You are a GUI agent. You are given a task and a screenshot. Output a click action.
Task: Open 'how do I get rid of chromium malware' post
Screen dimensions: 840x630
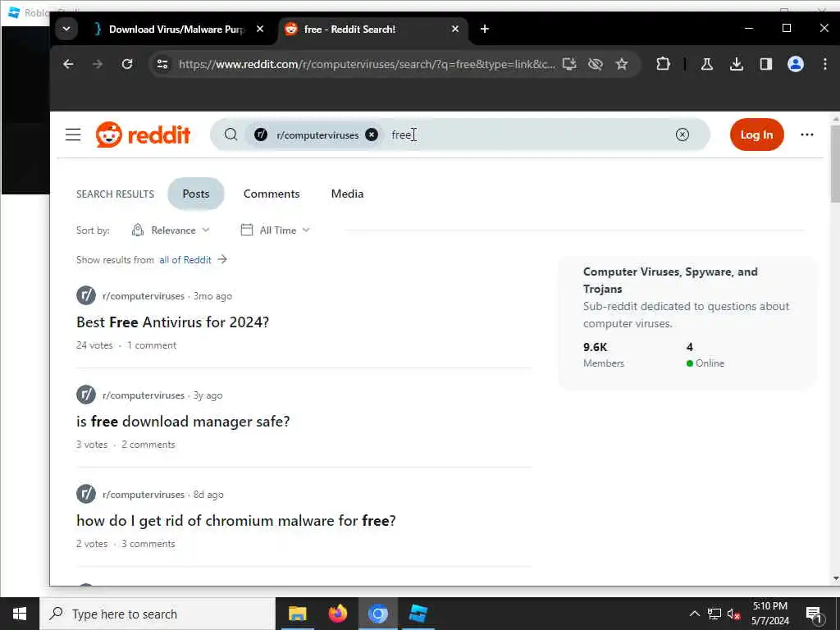(x=235, y=520)
